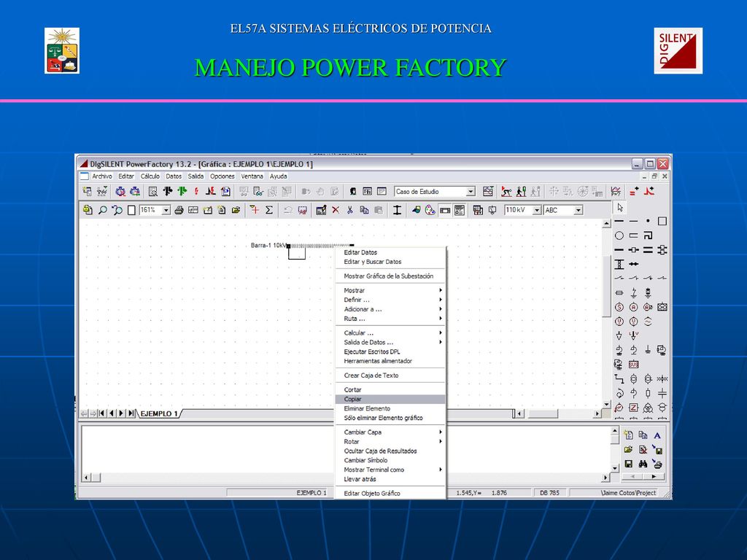Click the green load flow calculation icon
The height and width of the screenshot is (560, 747).
click(x=182, y=192)
